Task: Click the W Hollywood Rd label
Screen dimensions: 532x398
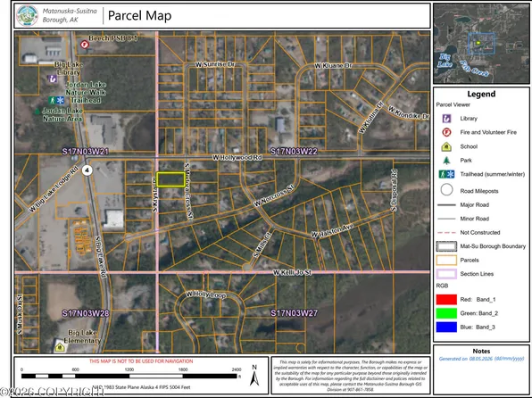Action: pyautogui.click(x=237, y=157)
